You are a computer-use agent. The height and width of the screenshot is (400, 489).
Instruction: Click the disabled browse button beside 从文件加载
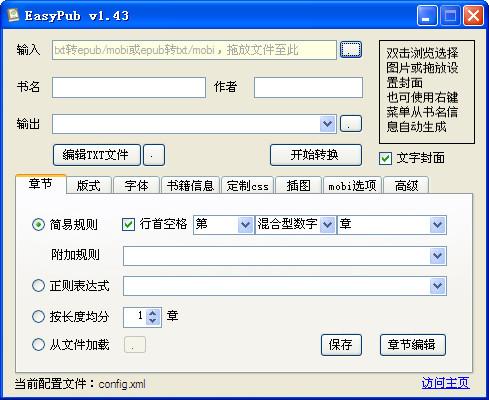[135, 345]
